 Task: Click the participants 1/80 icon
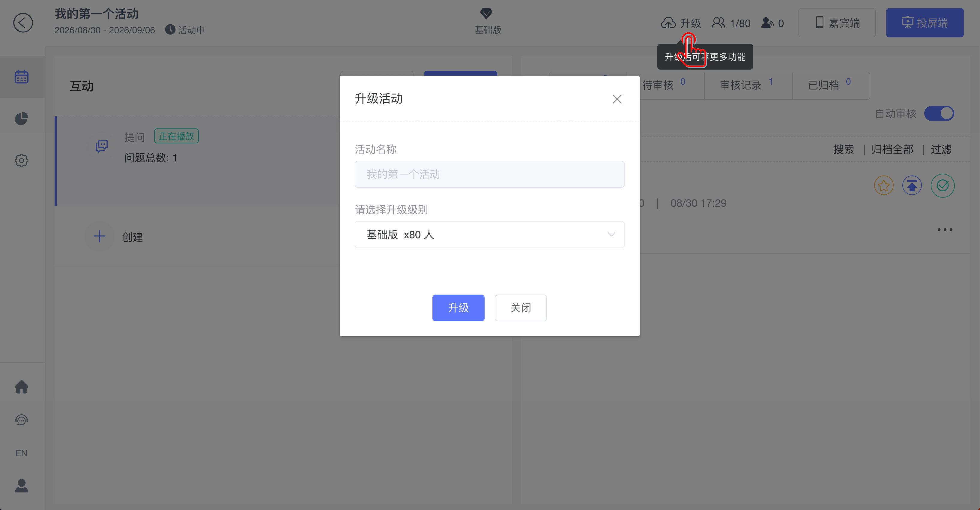(x=718, y=23)
